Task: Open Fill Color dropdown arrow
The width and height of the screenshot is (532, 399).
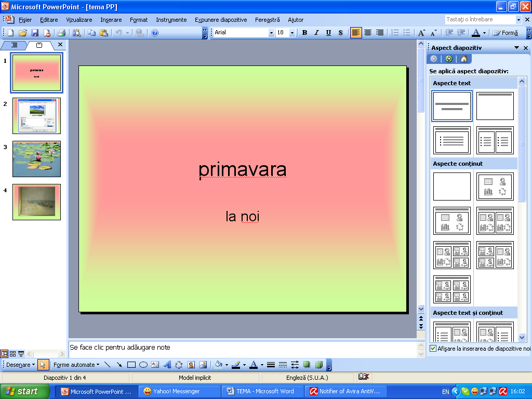Action: pyautogui.click(x=227, y=365)
